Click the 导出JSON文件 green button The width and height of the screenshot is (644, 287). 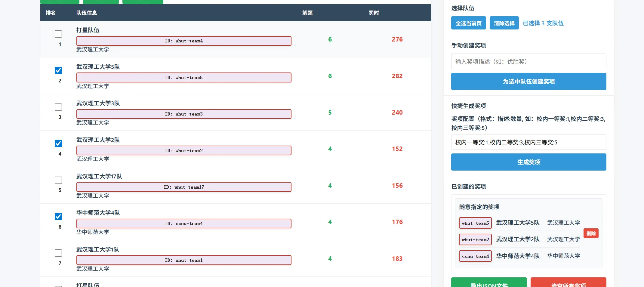tap(489, 283)
